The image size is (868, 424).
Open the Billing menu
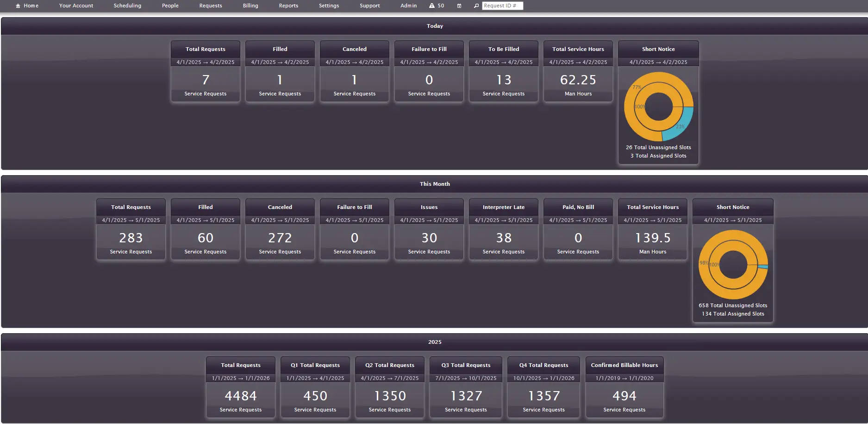[250, 6]
